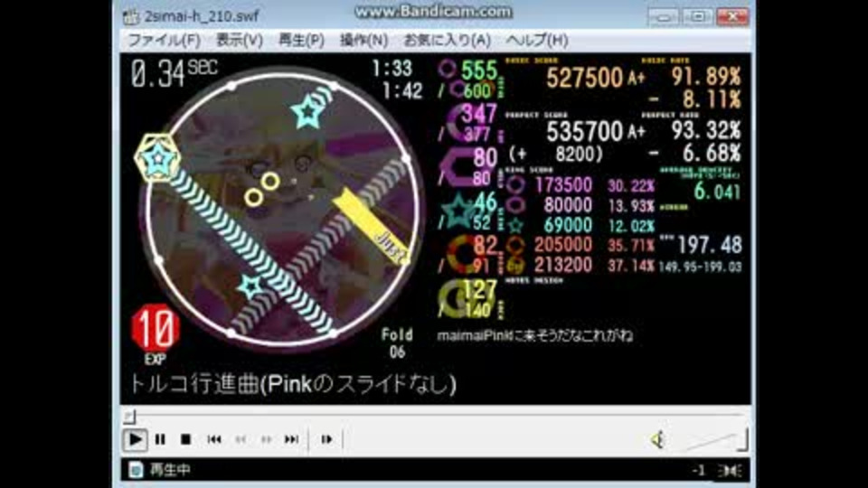
Task: Click the Play button
Action: pos(135,440)
